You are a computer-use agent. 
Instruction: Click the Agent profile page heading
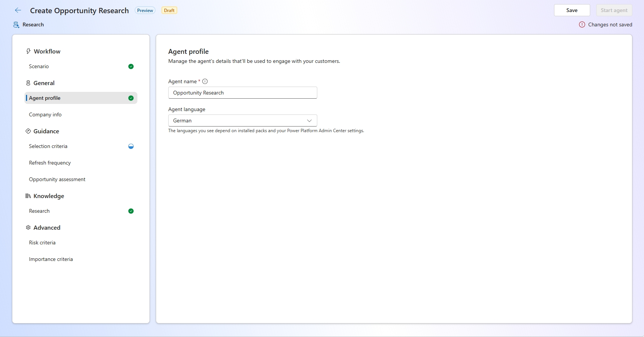pyautogui.click(x=189, y=52)
